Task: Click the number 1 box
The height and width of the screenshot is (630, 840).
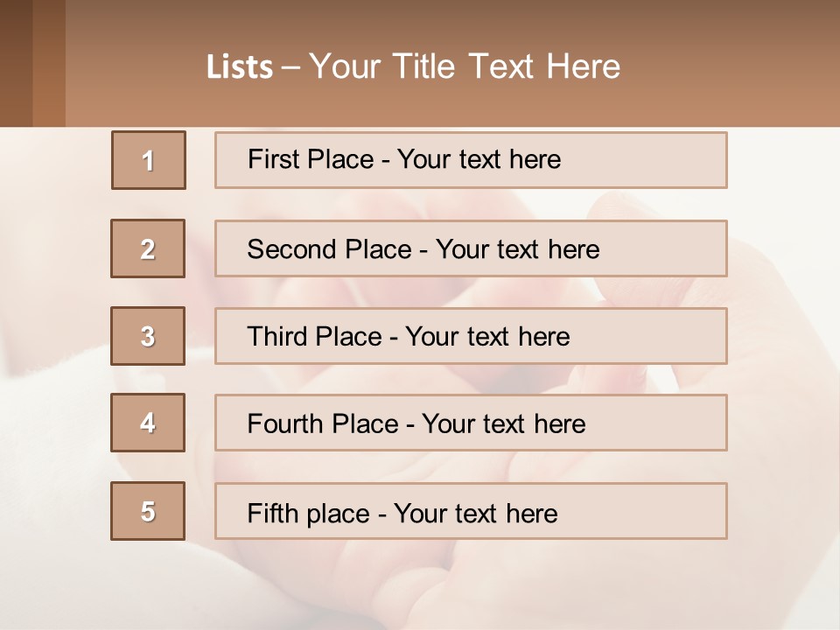Action: pyautogui.click(x=149, y=160)
